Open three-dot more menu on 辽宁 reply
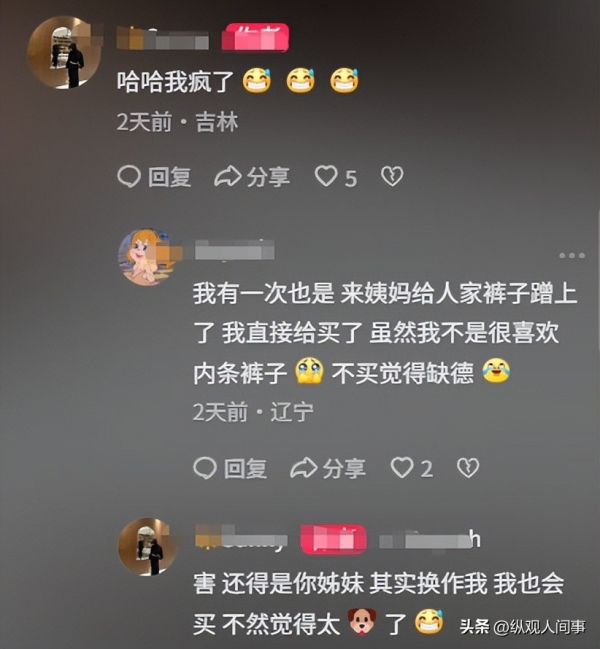Viewport: 600px width, 649px height. [572, 255]
